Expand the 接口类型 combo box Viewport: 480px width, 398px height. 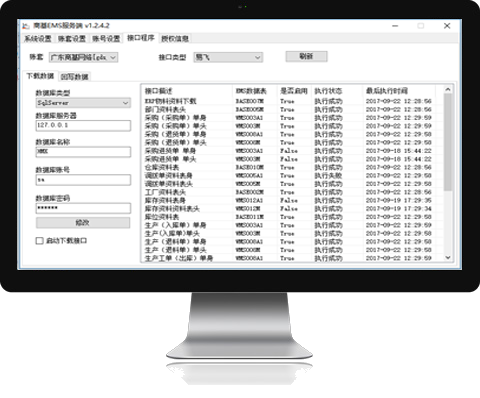click(228, 57)
